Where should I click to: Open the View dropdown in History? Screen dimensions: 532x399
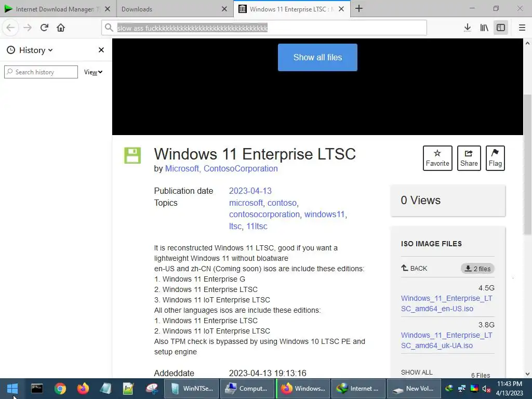pos(94,72)
